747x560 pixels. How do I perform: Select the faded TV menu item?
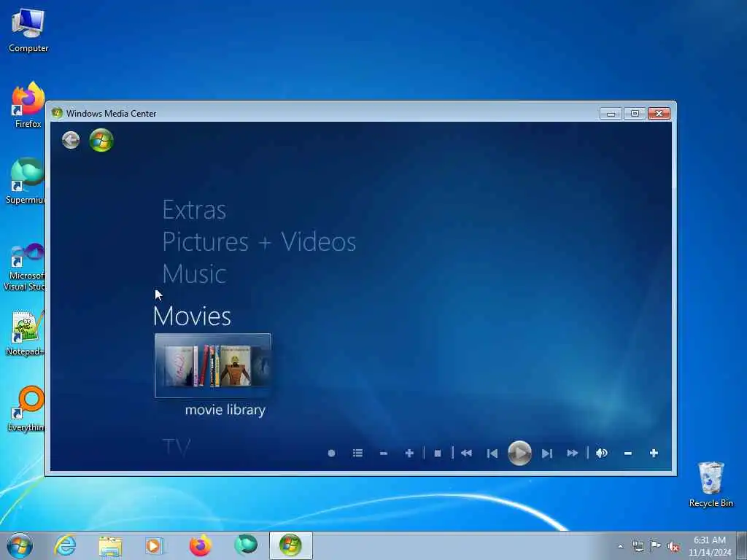click(177, 448)
